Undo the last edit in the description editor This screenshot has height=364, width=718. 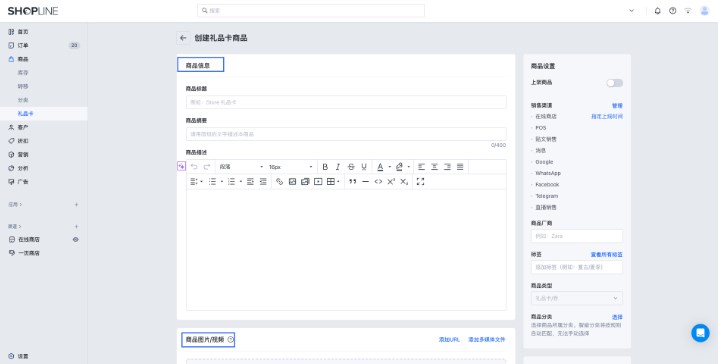click(x=194, y=167)
